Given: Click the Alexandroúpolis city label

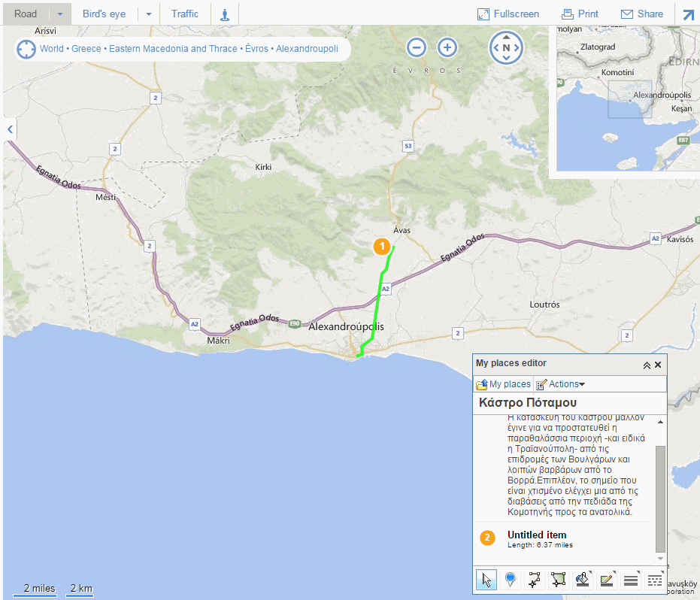Looking at the screenshot, I should point(346,326).
